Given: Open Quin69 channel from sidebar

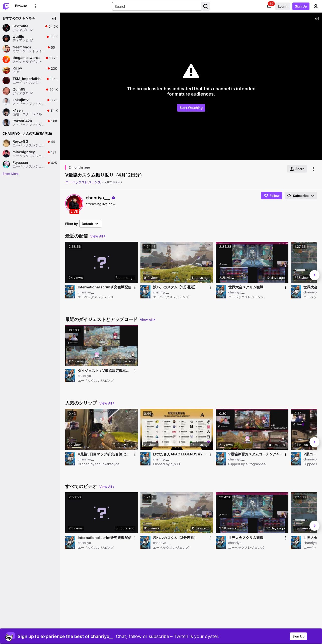Looking at the screenshot, I should coord(30,91).
